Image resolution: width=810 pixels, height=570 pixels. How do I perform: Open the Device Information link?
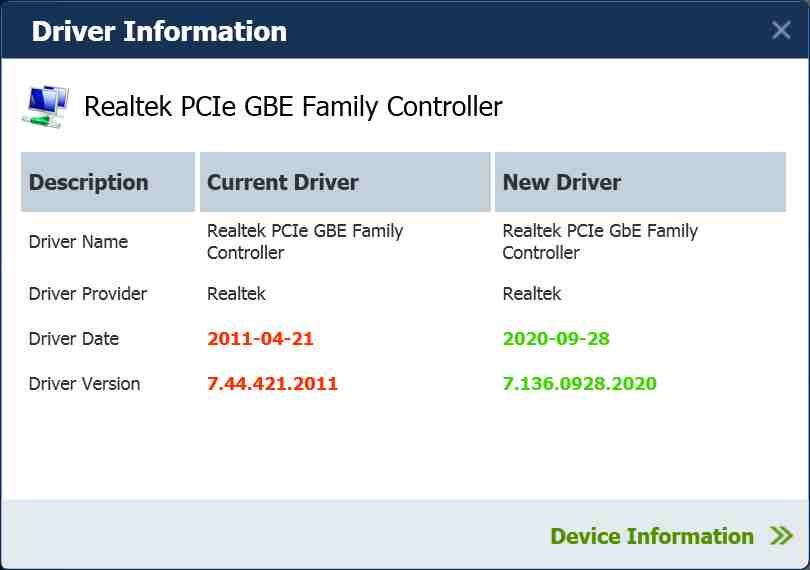[652, 536]
